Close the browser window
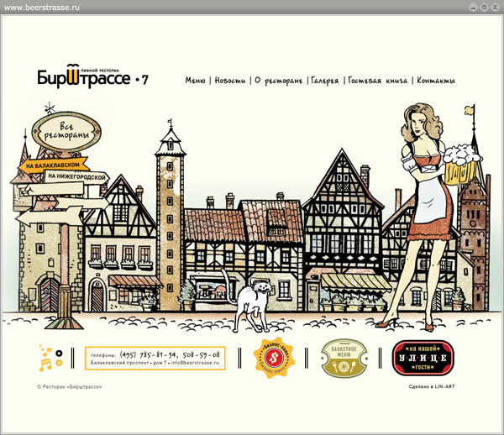Viewport: 504px width, 435px height. pyautogui.click(x=495, y=7)
